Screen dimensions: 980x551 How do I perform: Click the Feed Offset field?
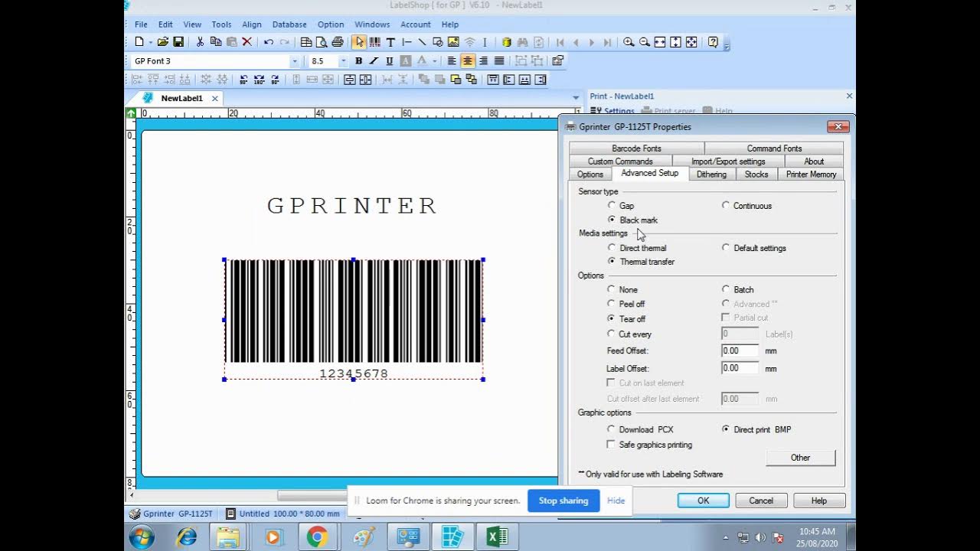click(740, 350)
